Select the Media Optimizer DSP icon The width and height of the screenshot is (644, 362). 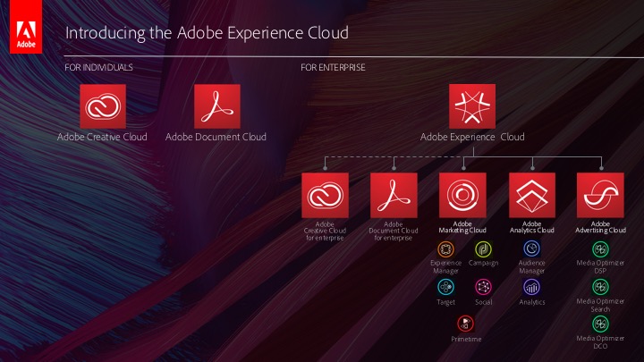(x=601, y=249)
